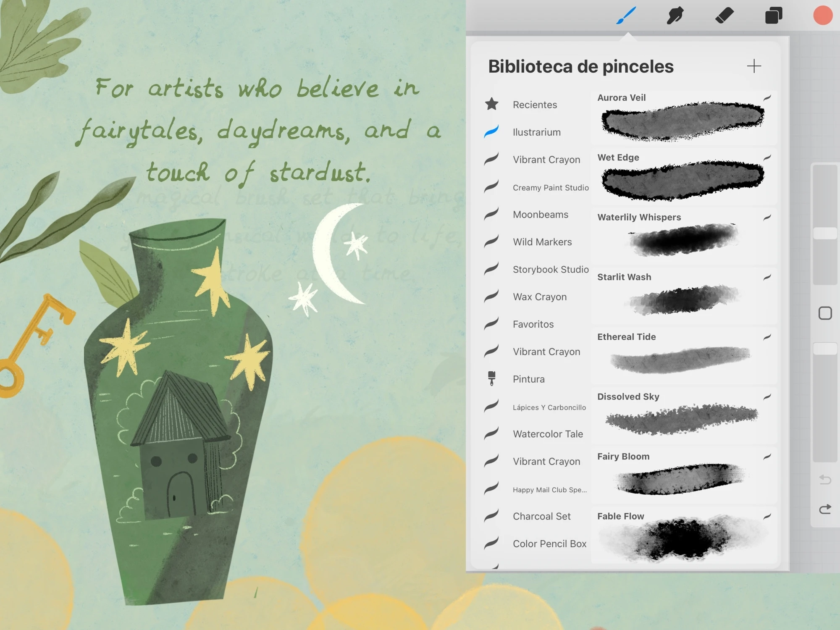Open the Moonbeams brush set

pos(540,215)
